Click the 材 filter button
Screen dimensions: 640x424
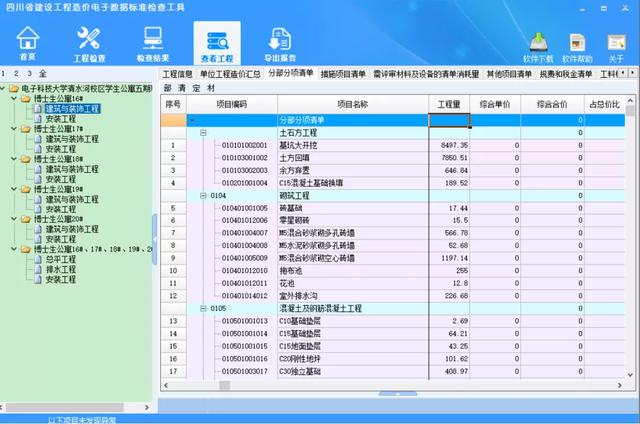211,88
